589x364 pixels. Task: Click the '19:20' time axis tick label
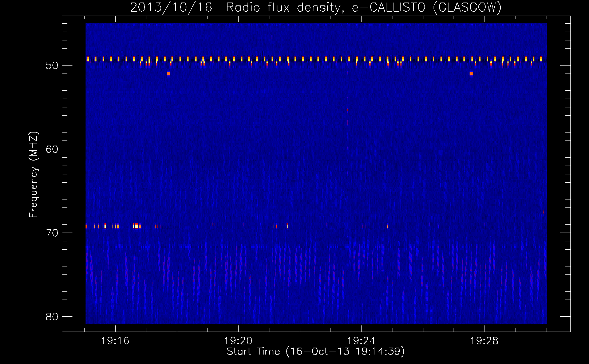pos(238,341)
